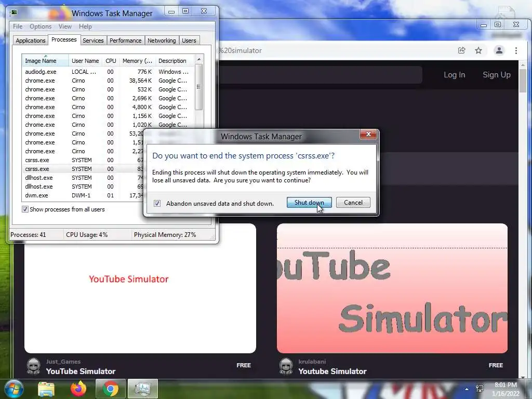Launch Firefox from the taskbar
This screenshot has width=532, height=399.
(78, 389)
